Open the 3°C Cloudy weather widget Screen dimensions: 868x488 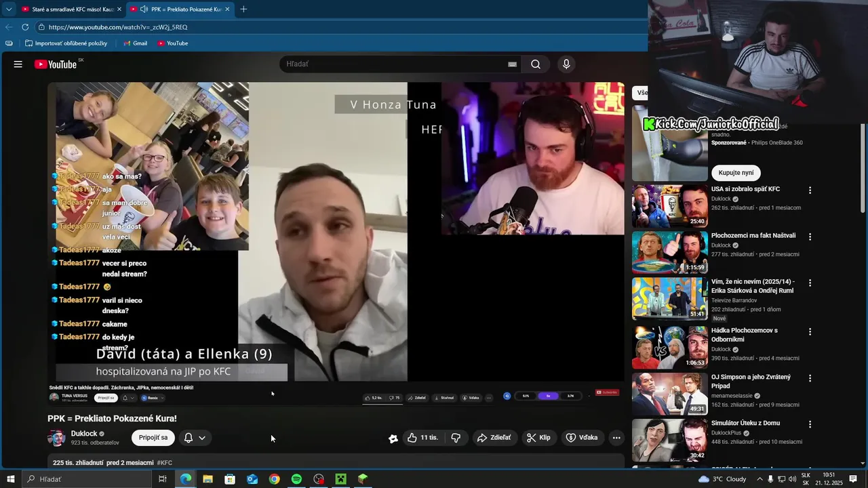[x=722, y=479]
